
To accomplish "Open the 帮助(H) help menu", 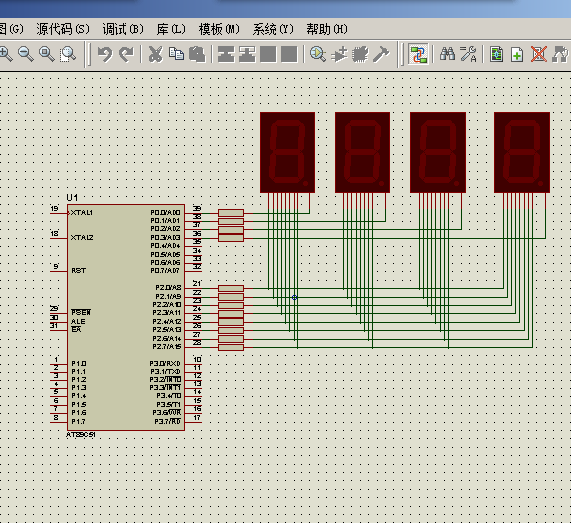I will tap(327, 29).
